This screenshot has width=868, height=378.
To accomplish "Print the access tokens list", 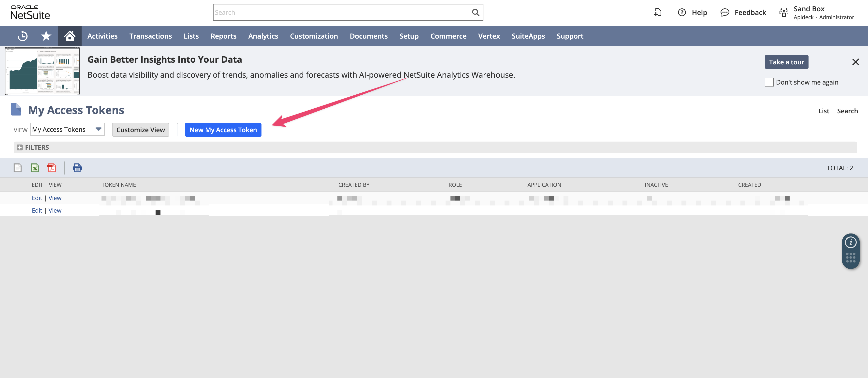I will pos(77,168).
